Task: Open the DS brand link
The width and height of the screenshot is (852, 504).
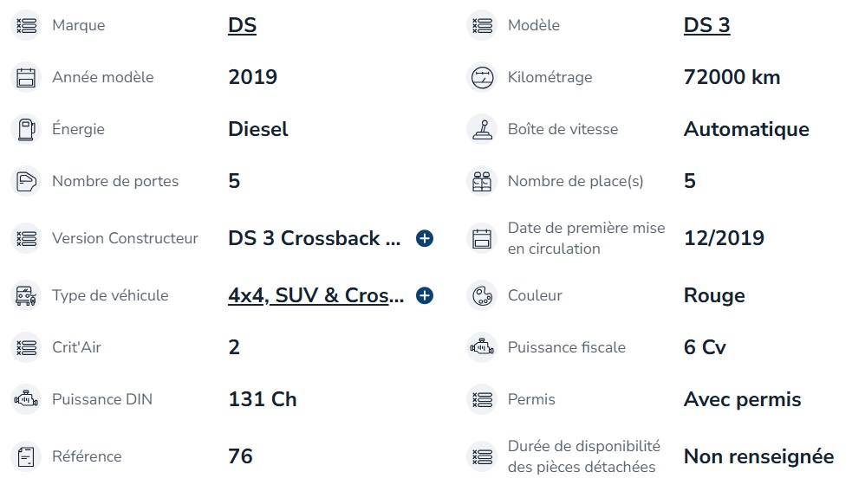Action: pos(242,25)
